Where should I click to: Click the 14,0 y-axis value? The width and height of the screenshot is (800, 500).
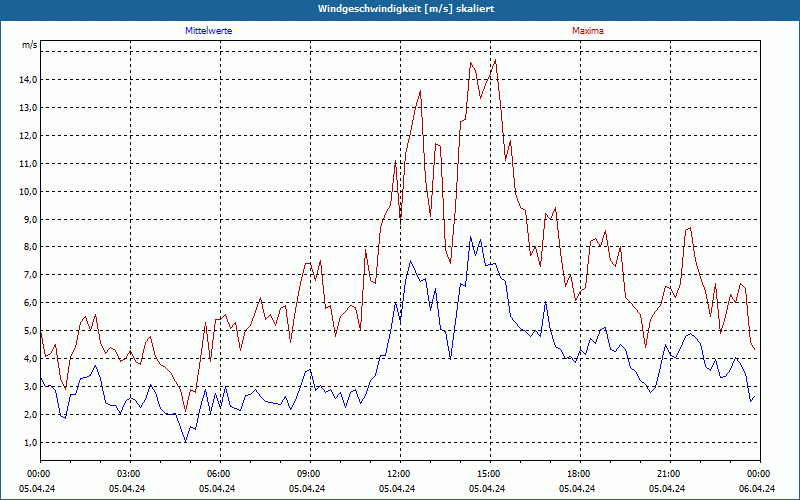29,79
